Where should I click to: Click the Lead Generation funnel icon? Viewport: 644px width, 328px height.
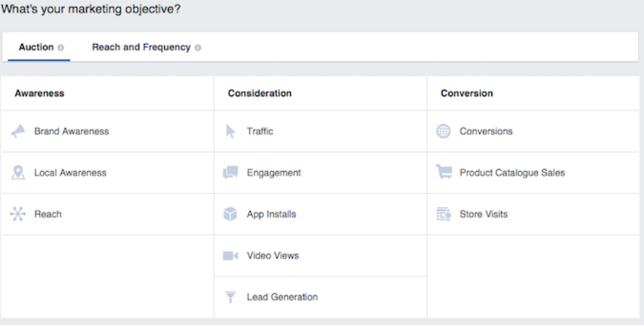pyautogui.click(x=231, y=297)
